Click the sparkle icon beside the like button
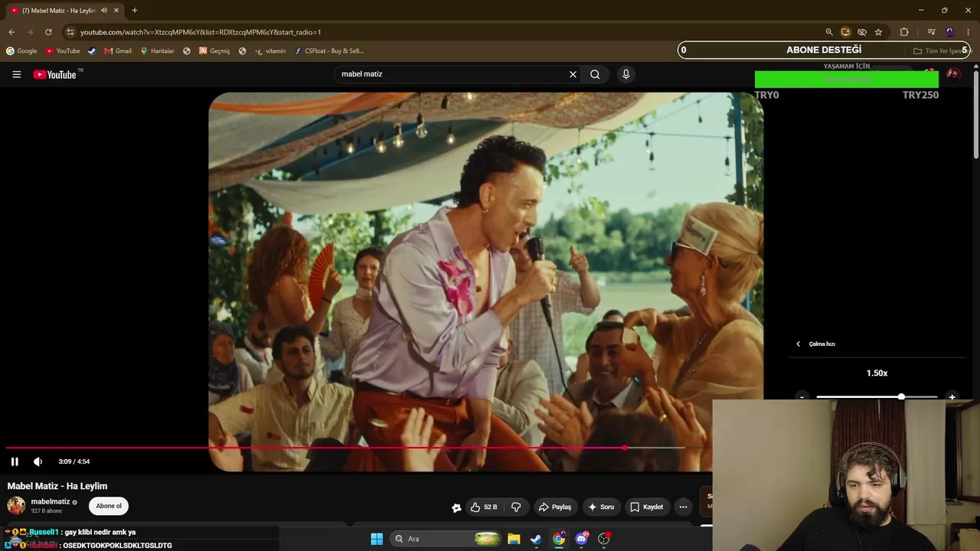This screenshot has width=980, height=551. point(456,507)
